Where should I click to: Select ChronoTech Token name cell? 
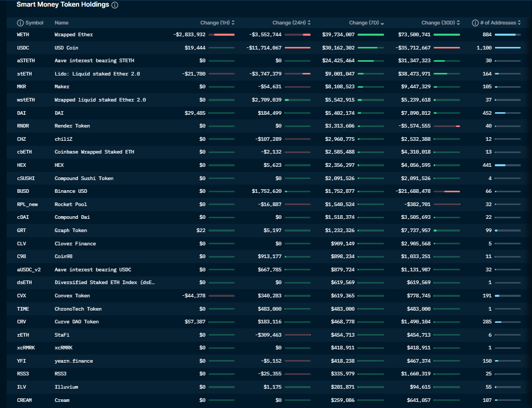pos(78,309)
